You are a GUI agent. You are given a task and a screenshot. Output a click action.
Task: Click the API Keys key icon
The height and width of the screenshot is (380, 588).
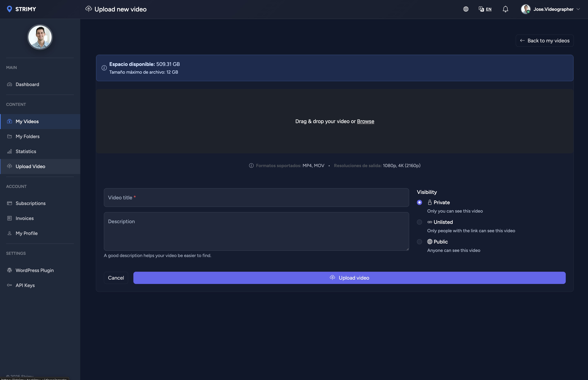coord(10,285)
